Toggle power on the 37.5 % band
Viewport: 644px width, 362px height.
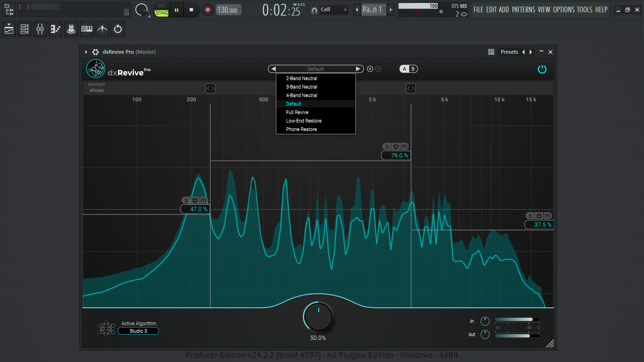click(x=539, y=216)
